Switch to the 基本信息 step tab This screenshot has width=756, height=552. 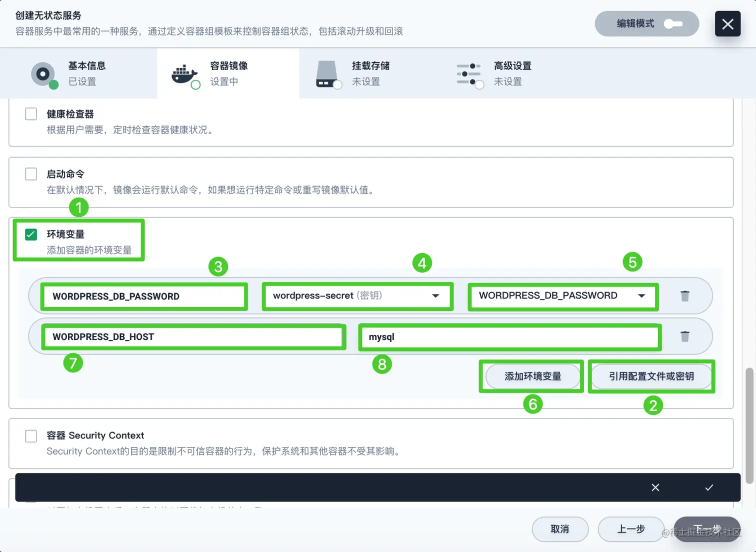pyautogui.click(x=78, y=73)
